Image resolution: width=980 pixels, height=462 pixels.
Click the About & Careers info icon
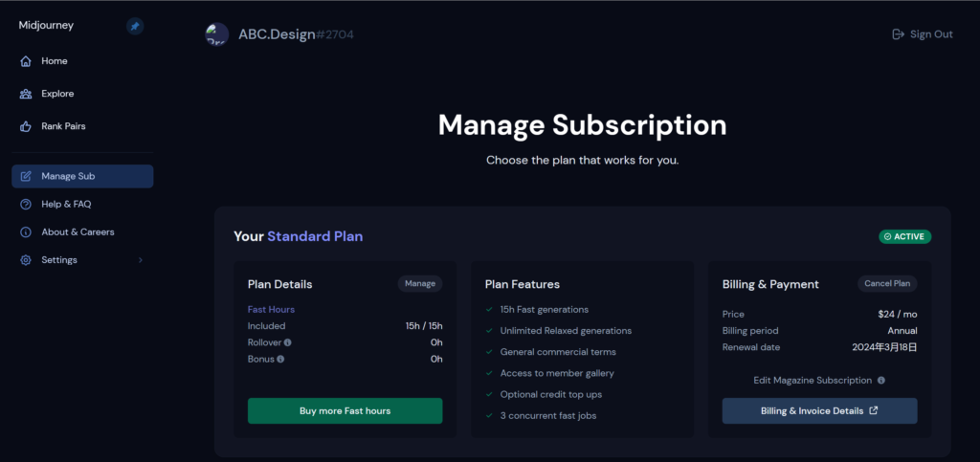pos(26,232)
